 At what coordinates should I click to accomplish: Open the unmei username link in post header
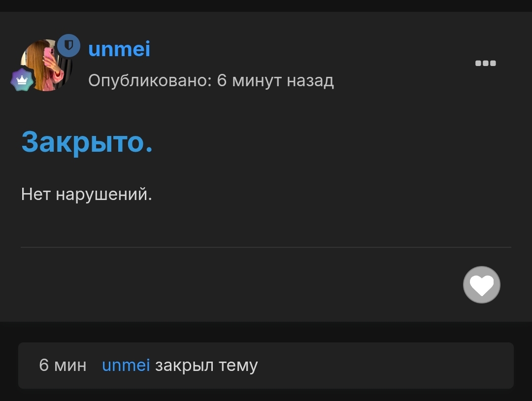[x=119, y=49]
